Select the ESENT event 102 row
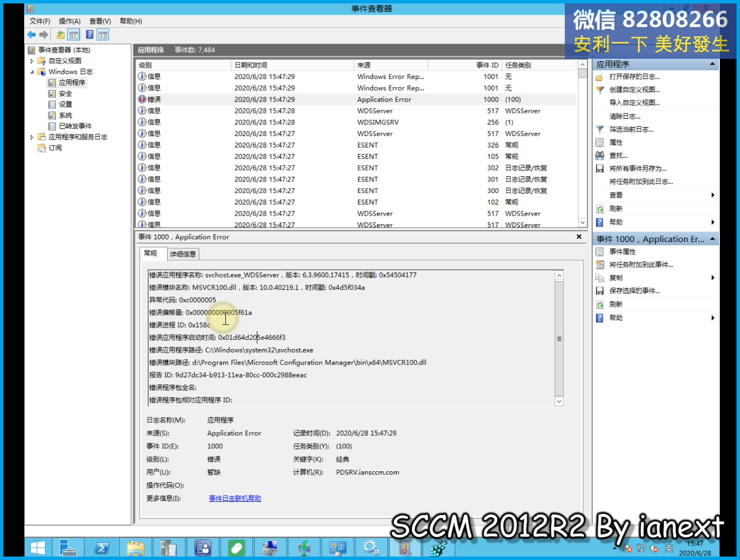The width and height of the screenshot is (740, 560). tap(356, 202)
